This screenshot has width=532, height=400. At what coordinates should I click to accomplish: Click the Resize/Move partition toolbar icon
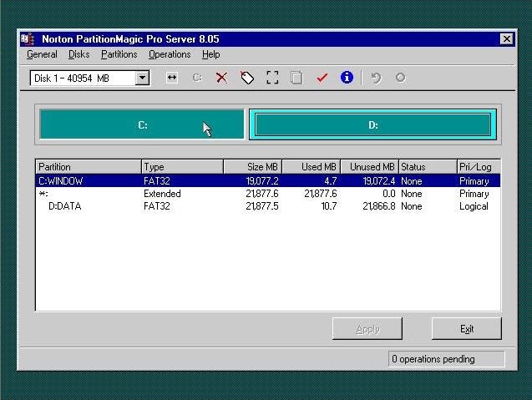pos(172,78)
